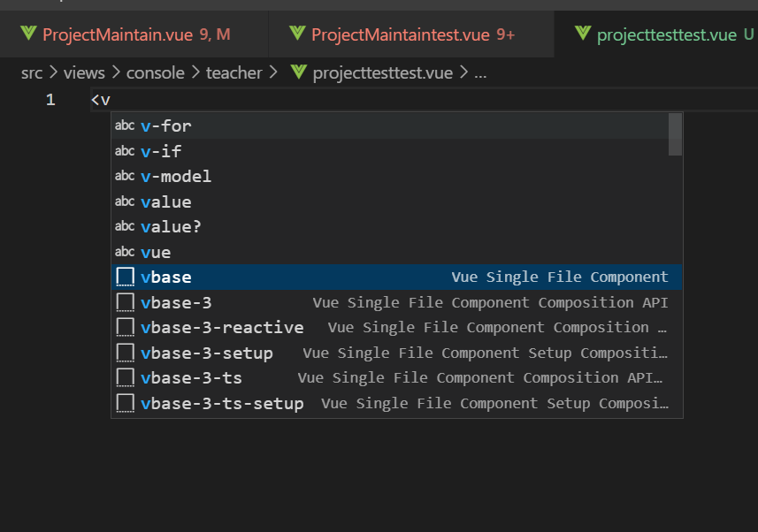Select the vbase-3-ts-setup snippet
The width and height of the screenshot is (758, 532).
397,403
